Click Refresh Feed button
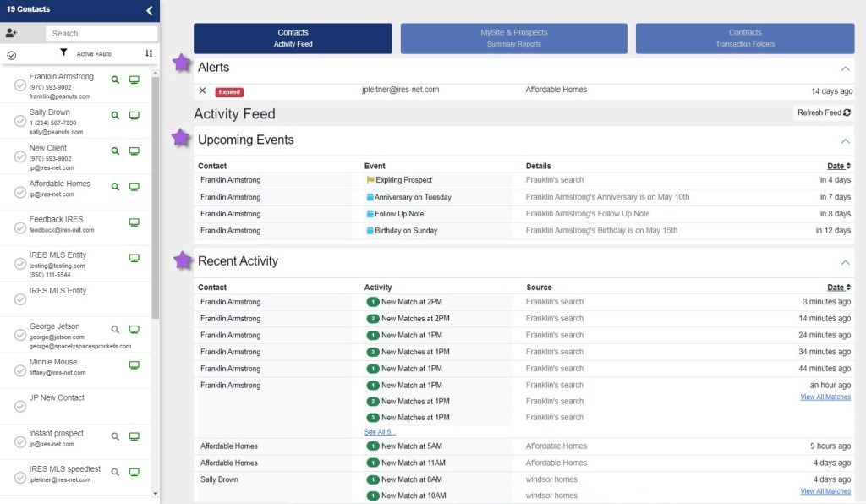 (x=823, y=112)
